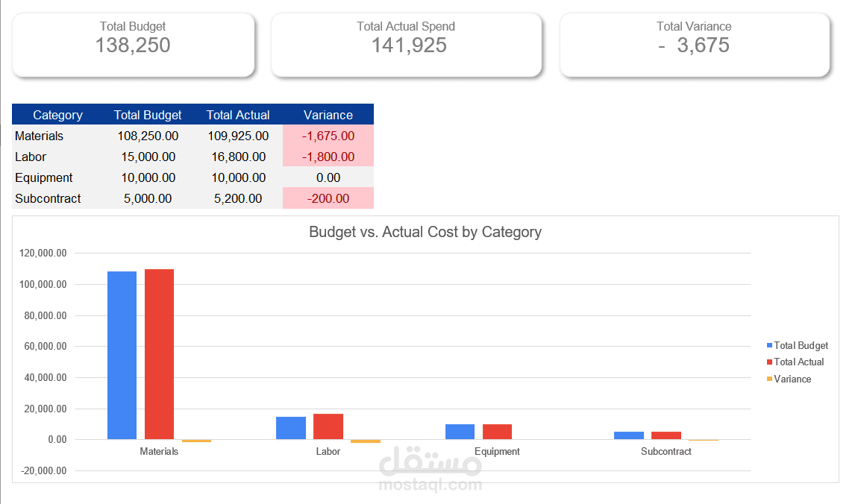Select the -1,675.00 variance cell
Image resolution: width=861 pixels, height=504 pixels.
[x=328, y=136]
